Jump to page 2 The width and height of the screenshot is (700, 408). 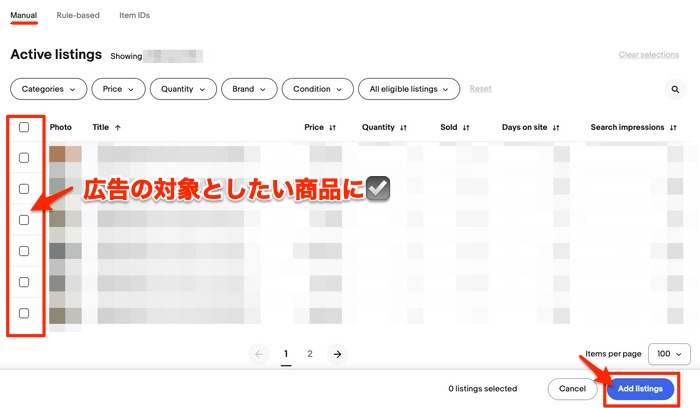pos(310,354)
